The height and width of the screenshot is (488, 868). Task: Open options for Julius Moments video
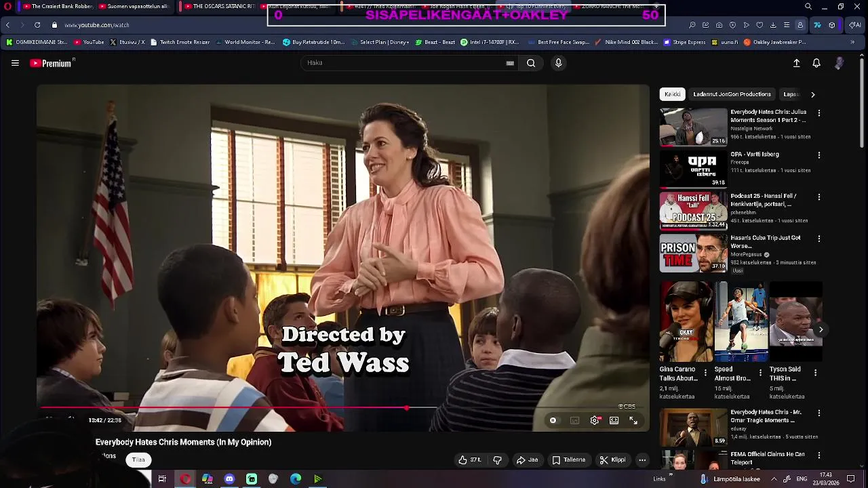coord(818,113)
